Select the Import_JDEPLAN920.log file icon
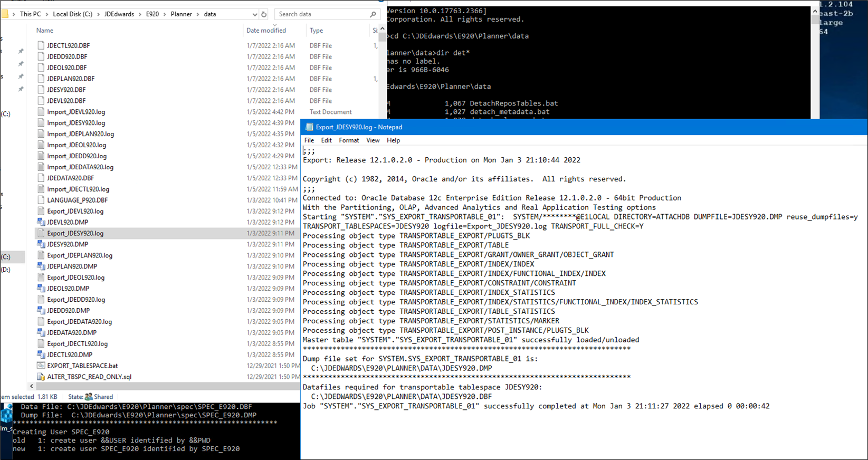Viewport: 868px width, 460px height. pos(41,134)
